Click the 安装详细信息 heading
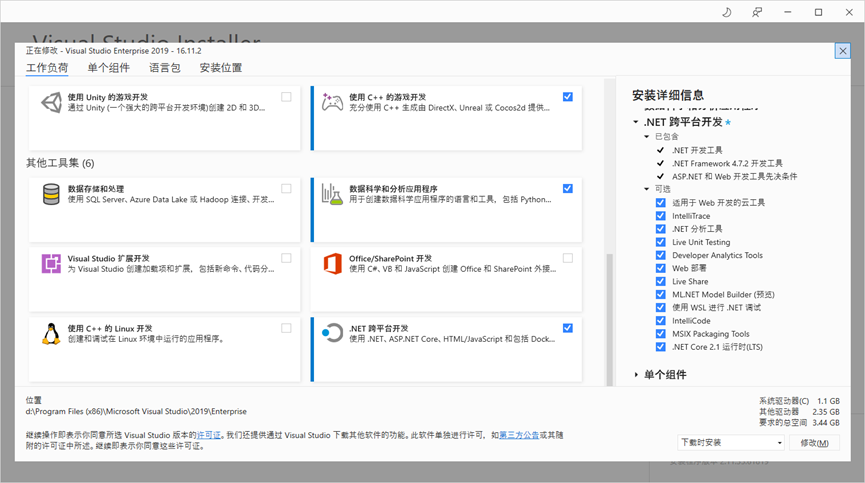 (x=668, y=95)
